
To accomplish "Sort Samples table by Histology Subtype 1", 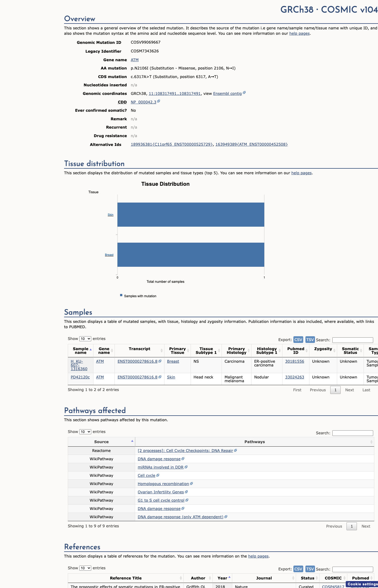I will click(267, 351).
